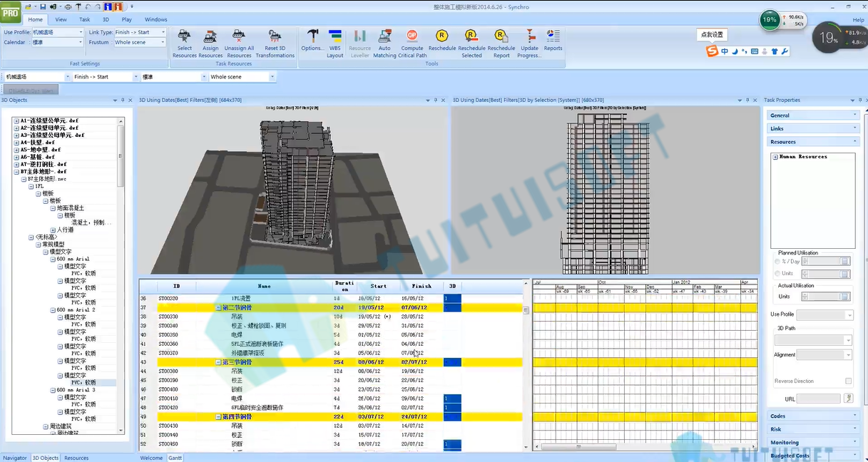This screenshot has width=868, height=462.
Task: Open the Link Type dropdown
Action: pyautogui.click(x=140, y=32)
